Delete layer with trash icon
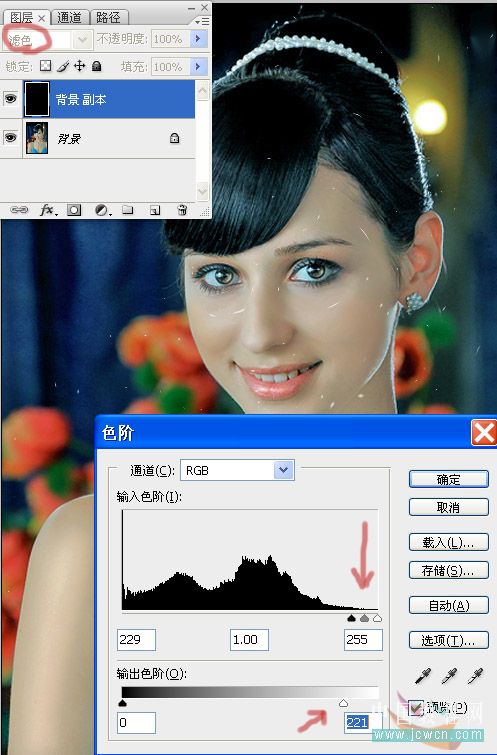The width and height of the screenshot is (497, 755). pos(182,210)
